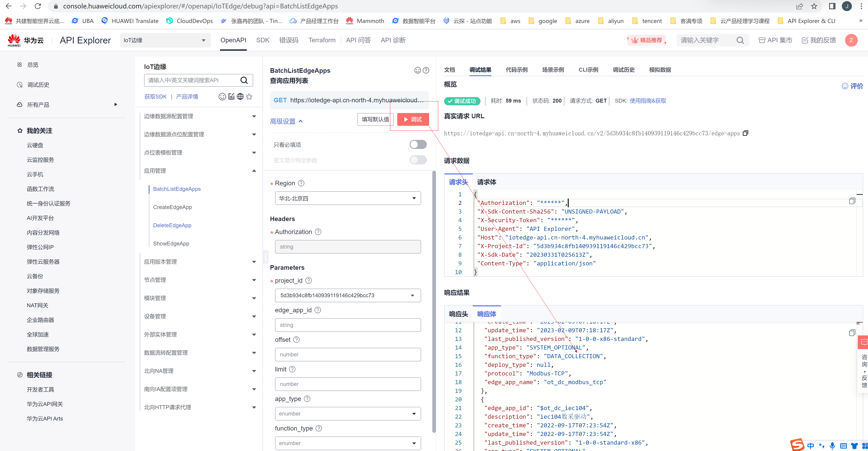The image size is (868, 451).
Task: Collapse the 高级设置 section
Action: [x=286, y=121]
